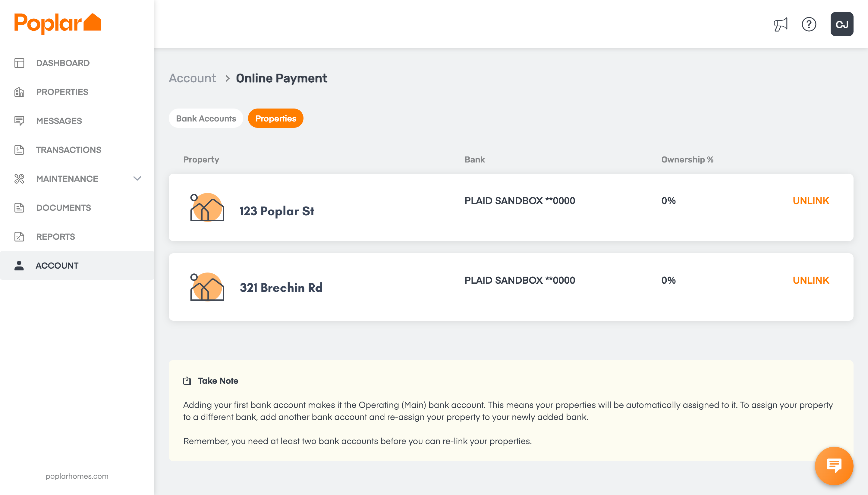Select Account in the sidebar
The height and width of the screenshot is (495, 868).
(77, 265)
